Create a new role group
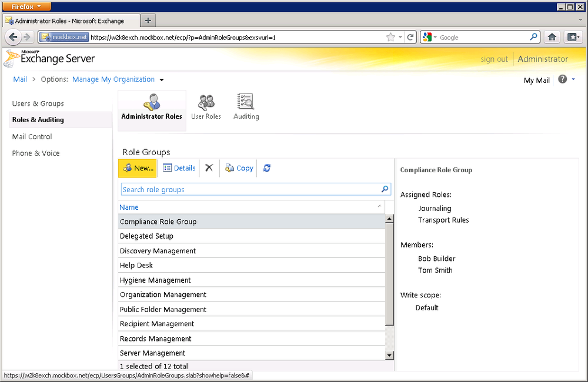 pos(138,168)
